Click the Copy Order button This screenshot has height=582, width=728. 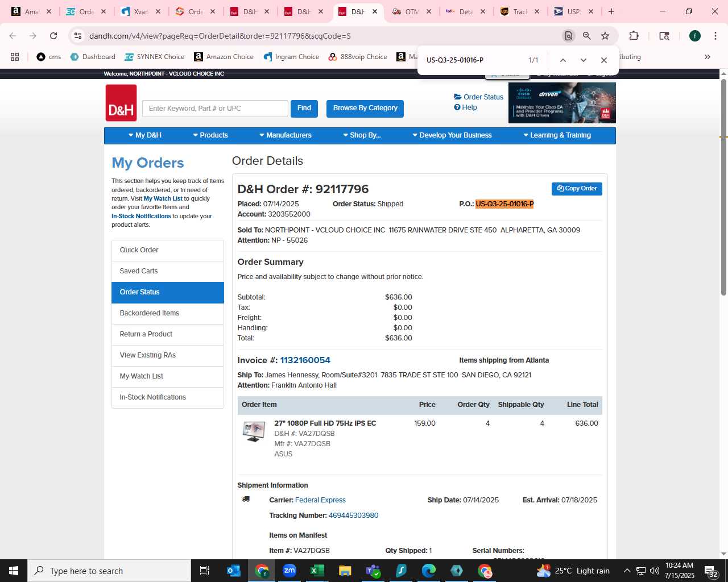pos(577,189)
